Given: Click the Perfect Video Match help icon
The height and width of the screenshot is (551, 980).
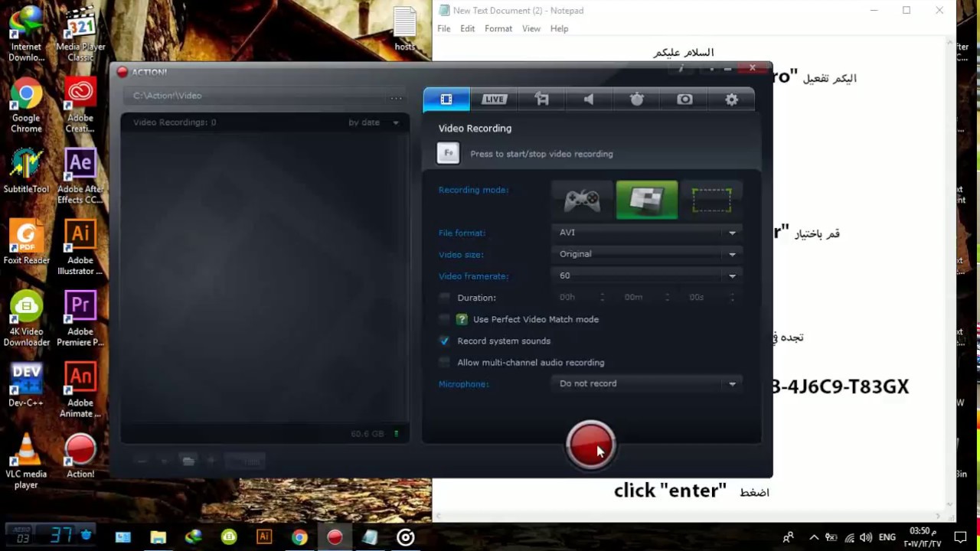Looking at the screenshot, I should click(462, 319).
